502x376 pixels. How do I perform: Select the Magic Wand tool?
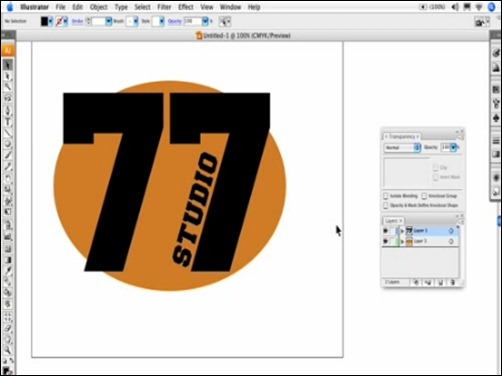(8, 87)
